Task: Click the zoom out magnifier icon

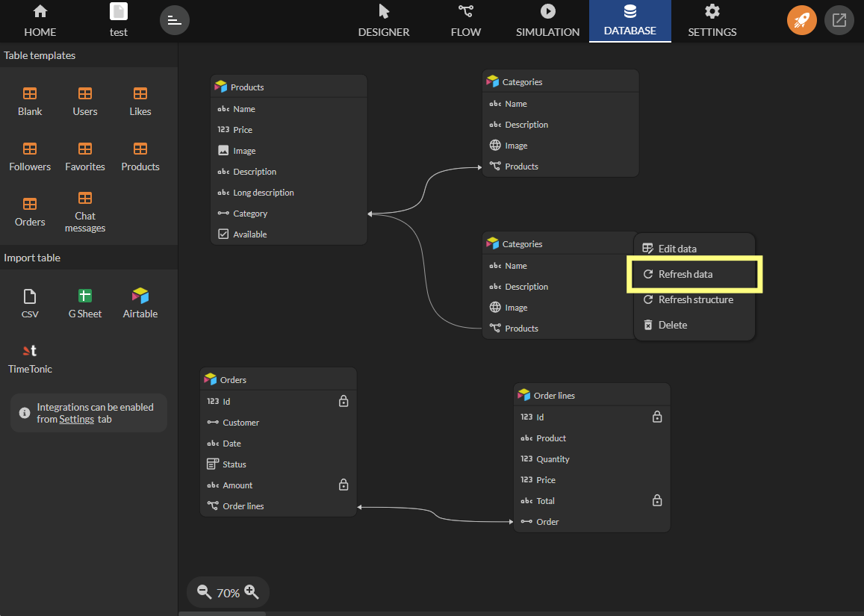Action: click(204, 592)
